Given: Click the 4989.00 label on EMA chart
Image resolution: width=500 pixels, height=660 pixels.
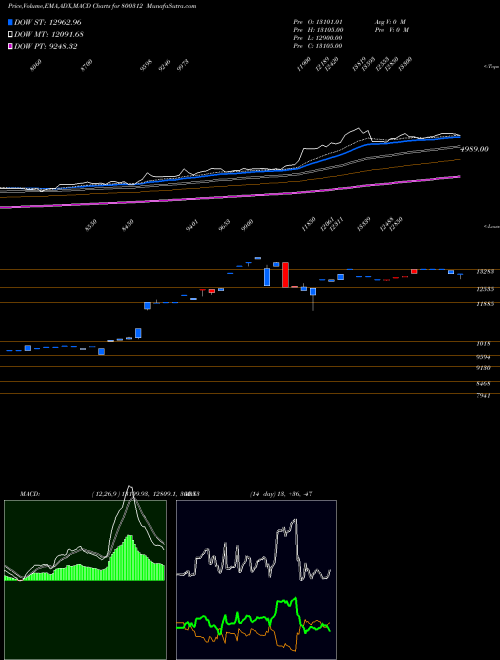Looking at the screenshot, I should pyautogui.click(x=475, y=149).
